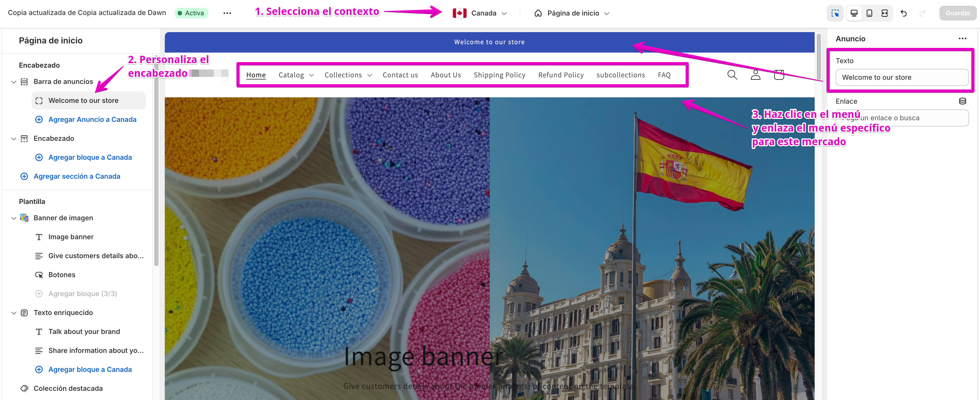Click Agregar bloque a Canada under Texto enriquecido
The image size is (980, 400).
pyautogui.click(x=90, y=369)
